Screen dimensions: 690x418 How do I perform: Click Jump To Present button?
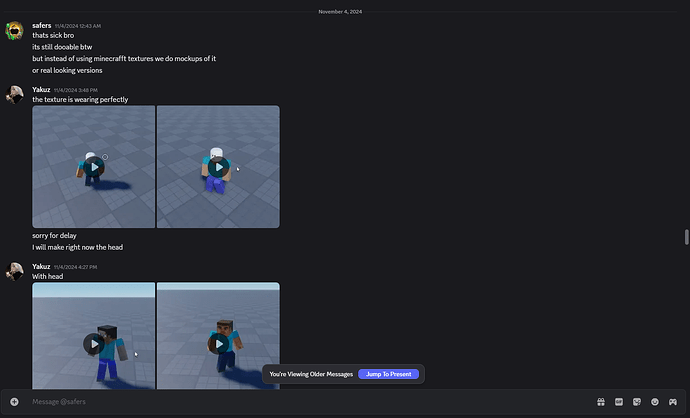[x=389, y=374]
